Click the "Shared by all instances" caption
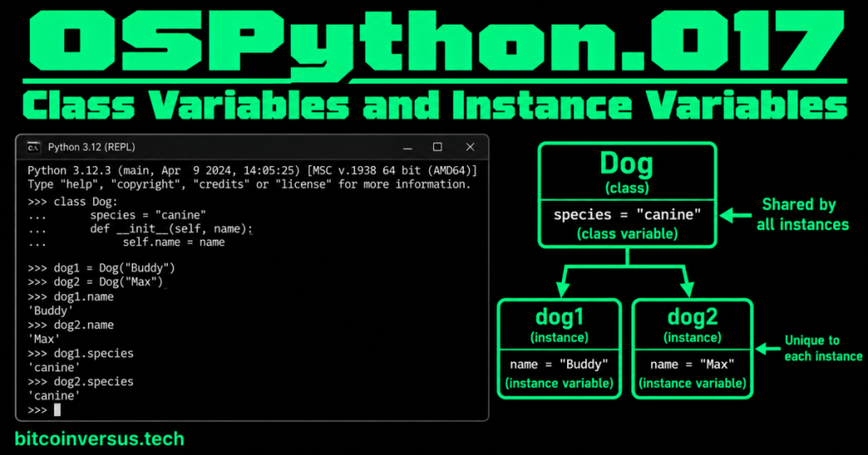 pos(802,214)
